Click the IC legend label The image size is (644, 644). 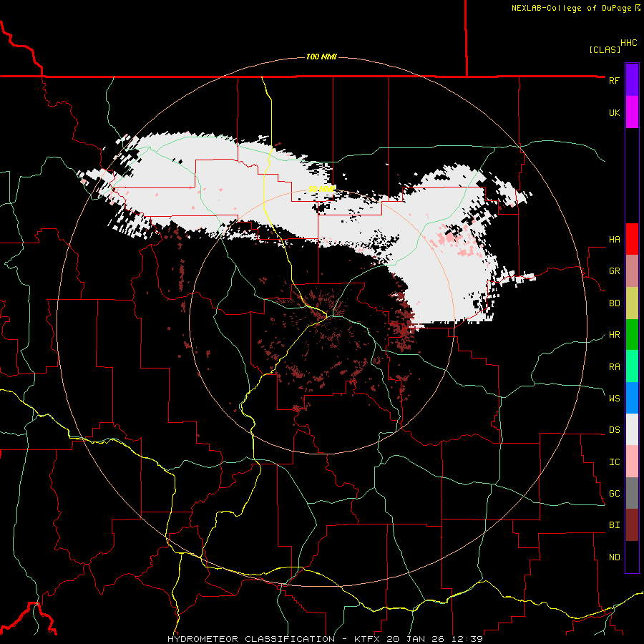[614, 462]
